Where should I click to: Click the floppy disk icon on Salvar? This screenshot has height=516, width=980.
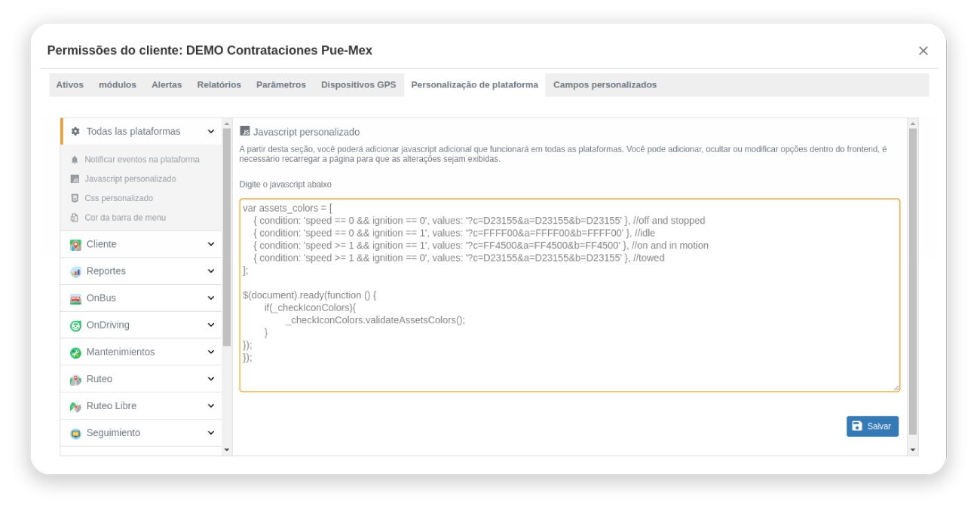point(857,426)
